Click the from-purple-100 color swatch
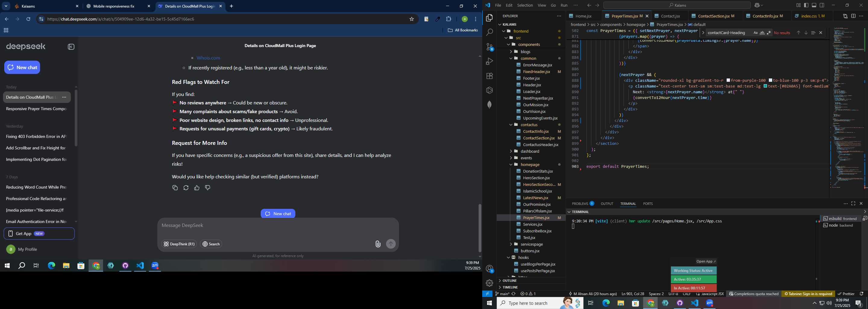Image resolution: width=868 pixels, height=309 pixels. tap(728, 81)
